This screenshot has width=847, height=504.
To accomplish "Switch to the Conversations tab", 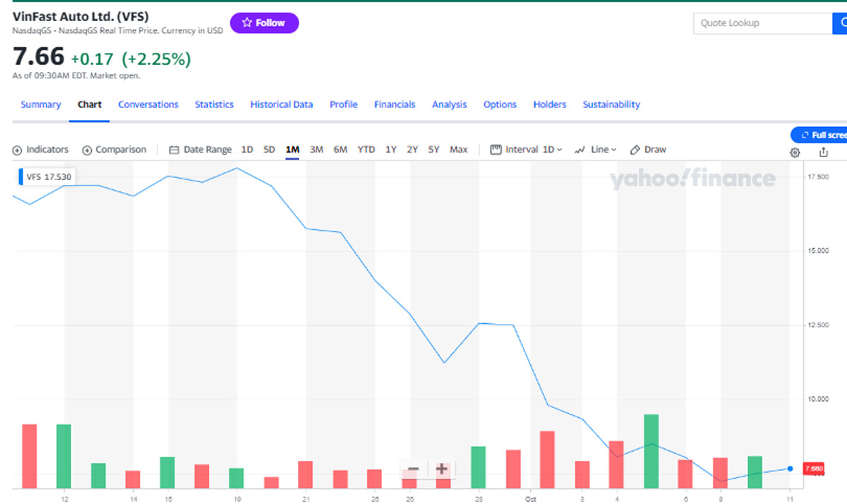I will tap(148, 104).
